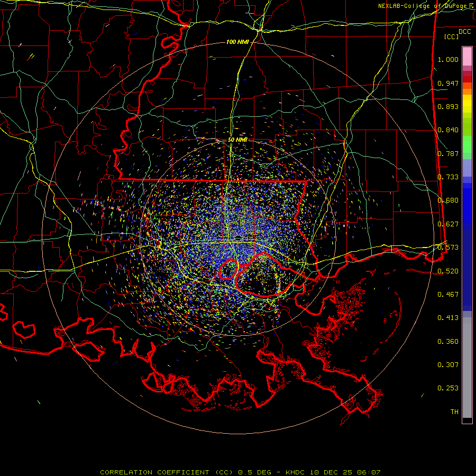Click the 0.253 scale value
The width and height of the screenshot is (476, 476).
click(448, 388)
